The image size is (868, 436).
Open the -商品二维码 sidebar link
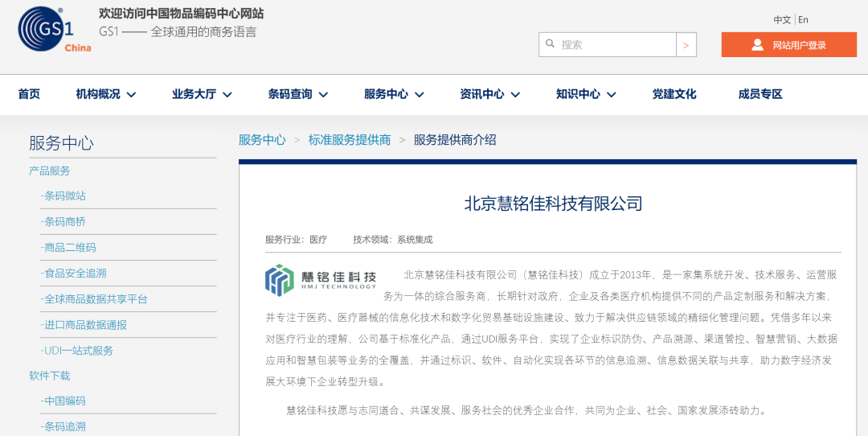tap(68, 248)
